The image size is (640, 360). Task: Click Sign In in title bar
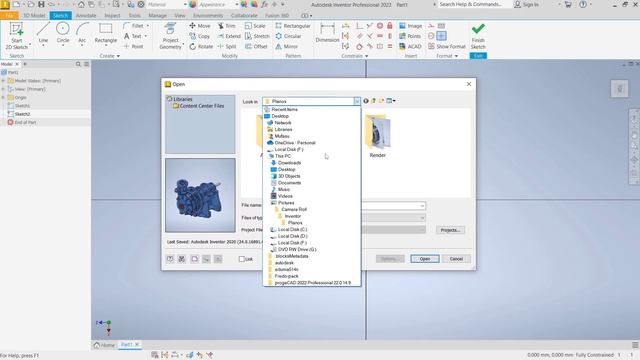[527, 4]
